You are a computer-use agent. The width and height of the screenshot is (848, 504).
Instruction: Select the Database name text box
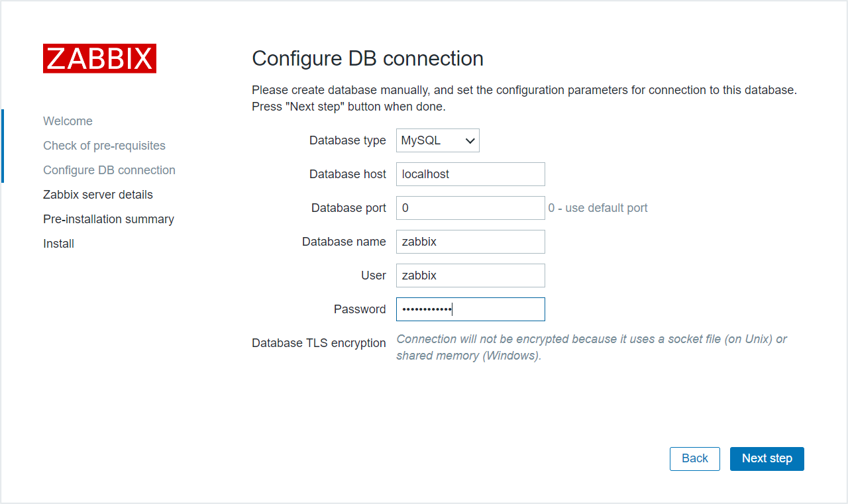(x=470, y=242)
